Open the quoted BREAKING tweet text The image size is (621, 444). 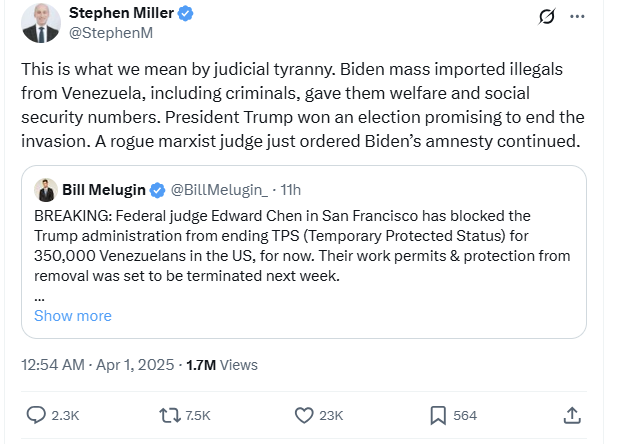pyautogui.click(x=300, y=245)
